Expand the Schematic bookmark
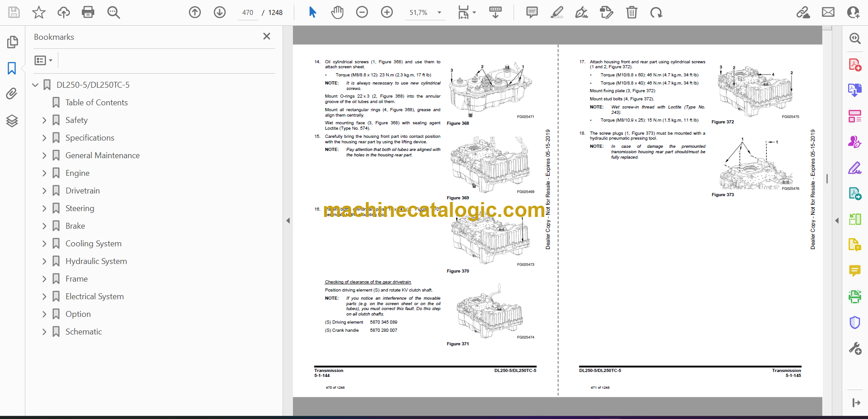868x419 pixels. point(44,332)
